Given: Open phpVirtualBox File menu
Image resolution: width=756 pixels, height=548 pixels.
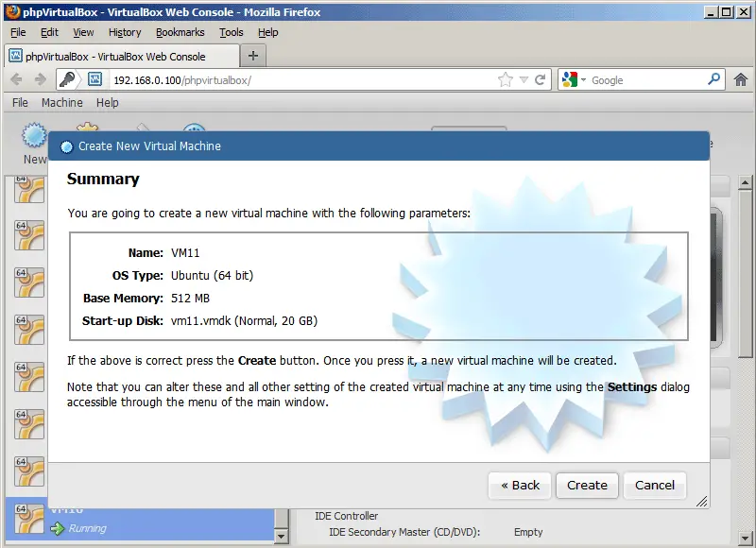Looking at the screenshot, I should 20,103.
